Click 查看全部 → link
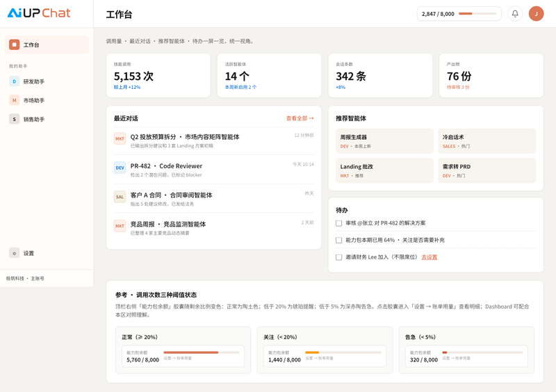 pos(300,118)
